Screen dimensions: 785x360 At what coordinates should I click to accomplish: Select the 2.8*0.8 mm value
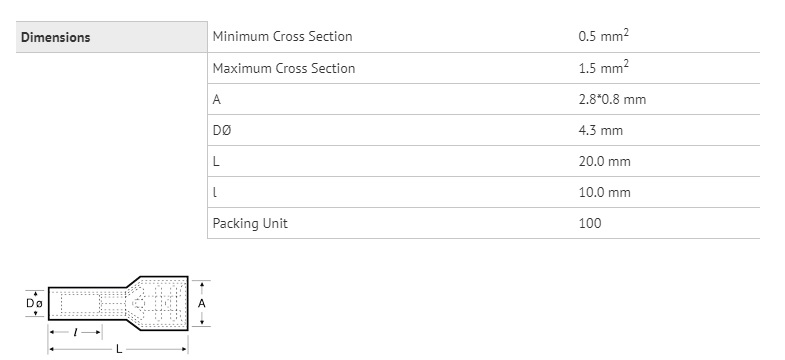(612, 99)
